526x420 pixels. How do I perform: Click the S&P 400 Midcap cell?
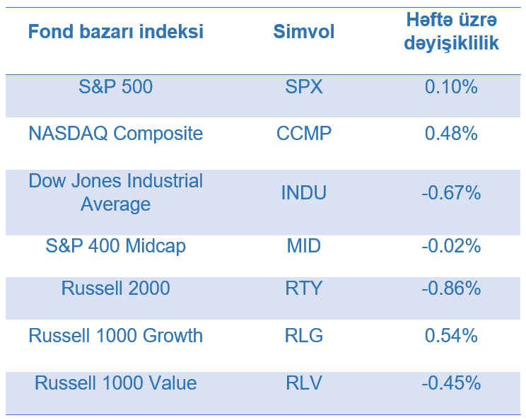coord(115,246)
